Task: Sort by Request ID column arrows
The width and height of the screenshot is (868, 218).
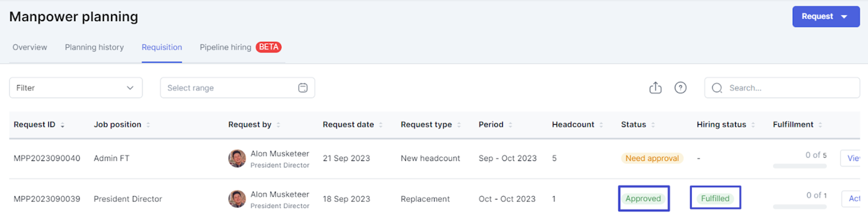Action: tap(62, 125)
